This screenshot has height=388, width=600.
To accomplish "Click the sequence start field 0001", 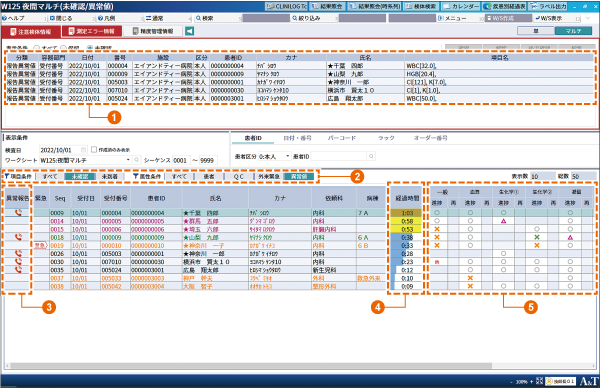I will (181, 160).
